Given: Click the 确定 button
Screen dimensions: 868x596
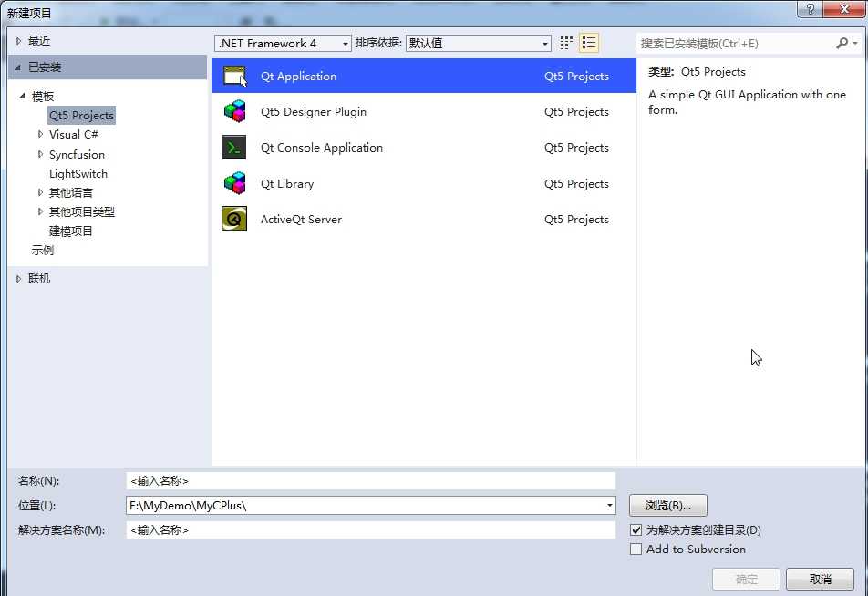Looking at the screenshot, I should 746,579.
